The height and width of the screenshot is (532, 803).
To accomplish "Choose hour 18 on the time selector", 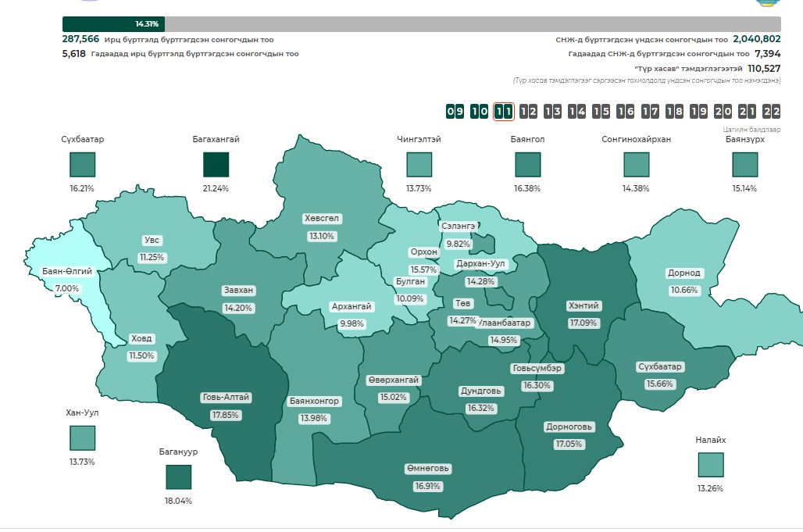I will [674, 112].
